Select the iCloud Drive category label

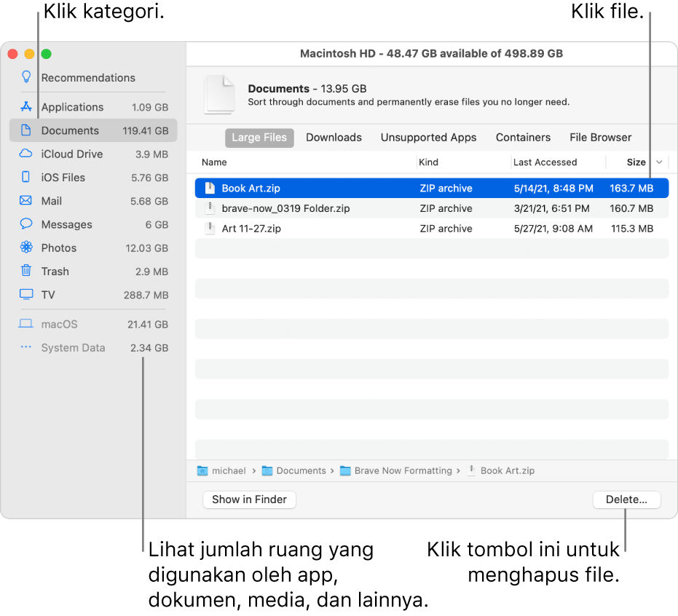pos(72,154)
